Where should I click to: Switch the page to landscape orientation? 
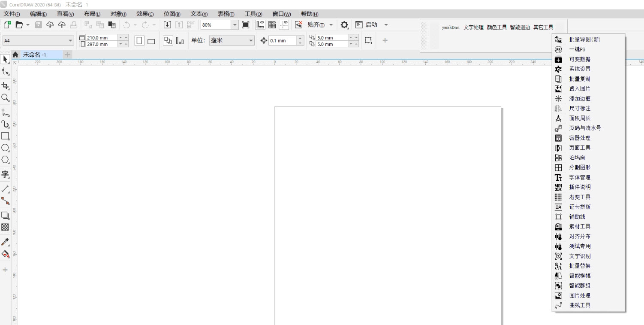pyautogui.click(x=151, y=40)
